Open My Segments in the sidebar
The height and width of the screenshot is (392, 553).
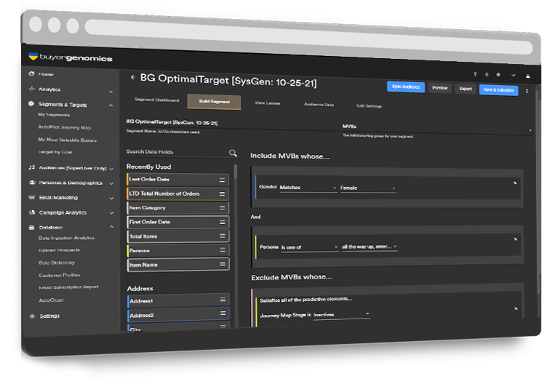tap(54, 115)
